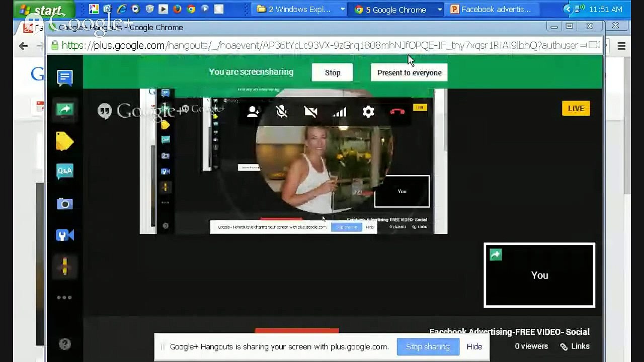Hang up with the red phone icon
The height and width of the screenshot is (362, 644).
pyautogui.click(x=397, y=112)
